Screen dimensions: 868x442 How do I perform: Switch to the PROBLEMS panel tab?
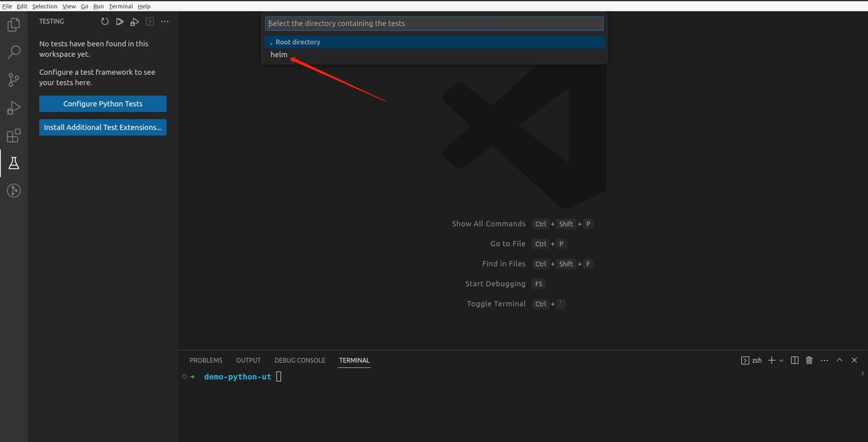(205, 360)
